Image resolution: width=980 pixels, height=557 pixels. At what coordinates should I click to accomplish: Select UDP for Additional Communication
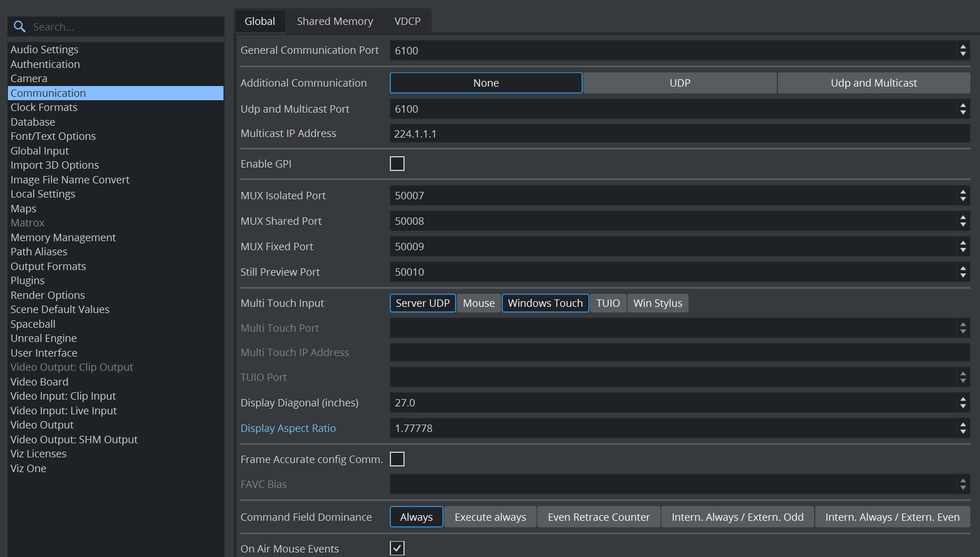click(x=680, y=83)
